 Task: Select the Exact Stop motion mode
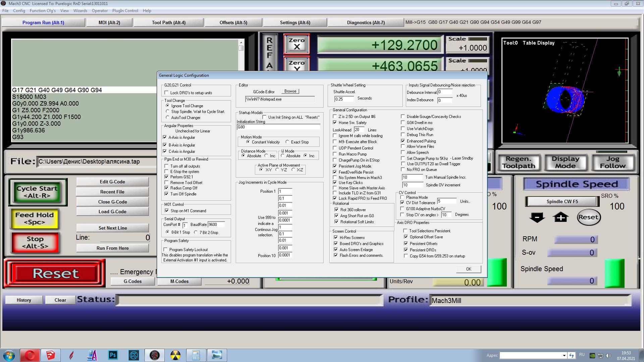pyautogui.click(x=287, y=142)
